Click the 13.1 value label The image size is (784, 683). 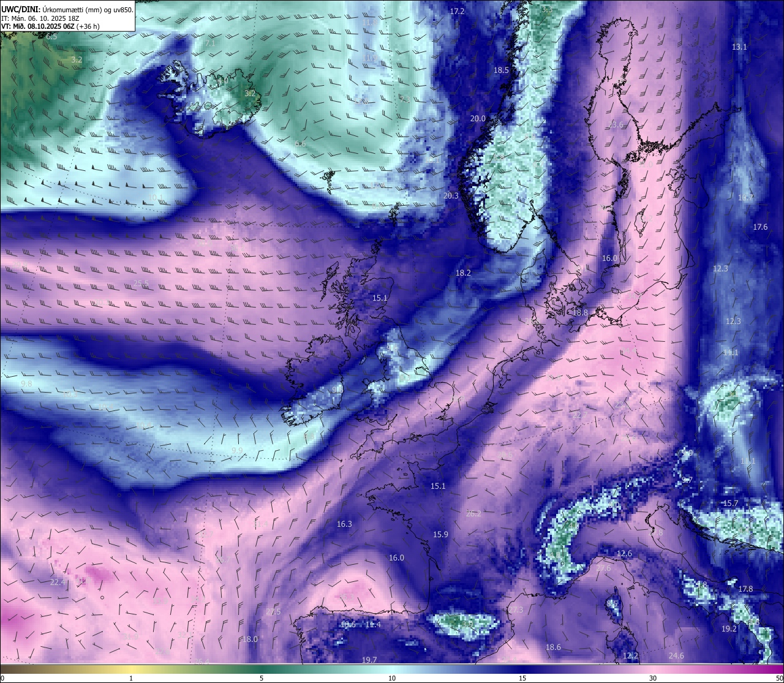(x=739, y=47)
